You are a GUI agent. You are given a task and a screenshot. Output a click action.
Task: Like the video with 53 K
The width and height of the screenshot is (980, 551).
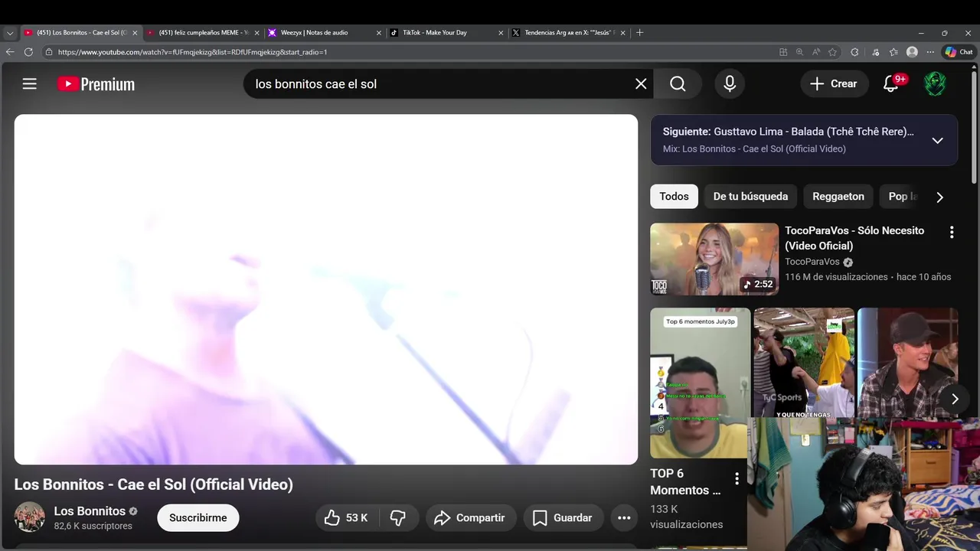click(347, 518)
